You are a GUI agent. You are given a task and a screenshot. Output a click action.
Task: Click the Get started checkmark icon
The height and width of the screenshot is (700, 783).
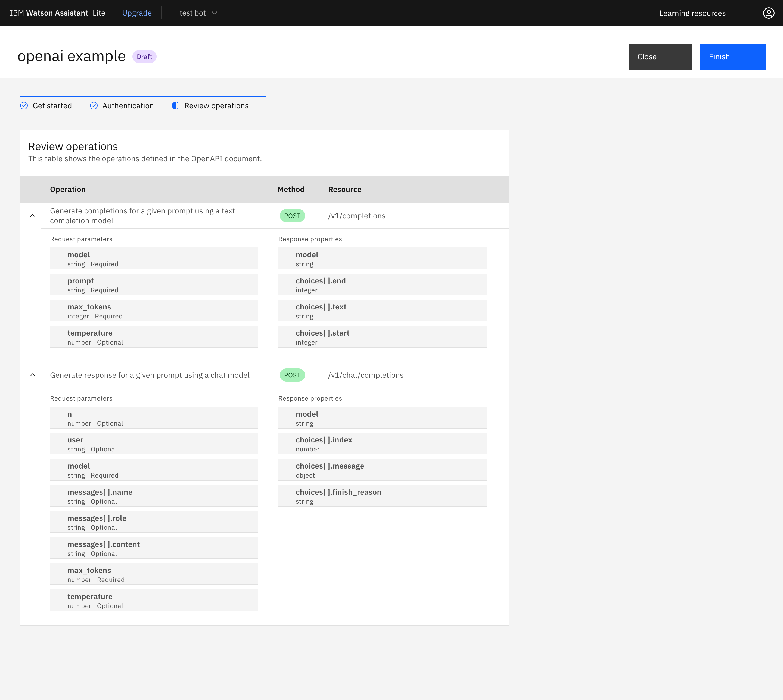24,106
